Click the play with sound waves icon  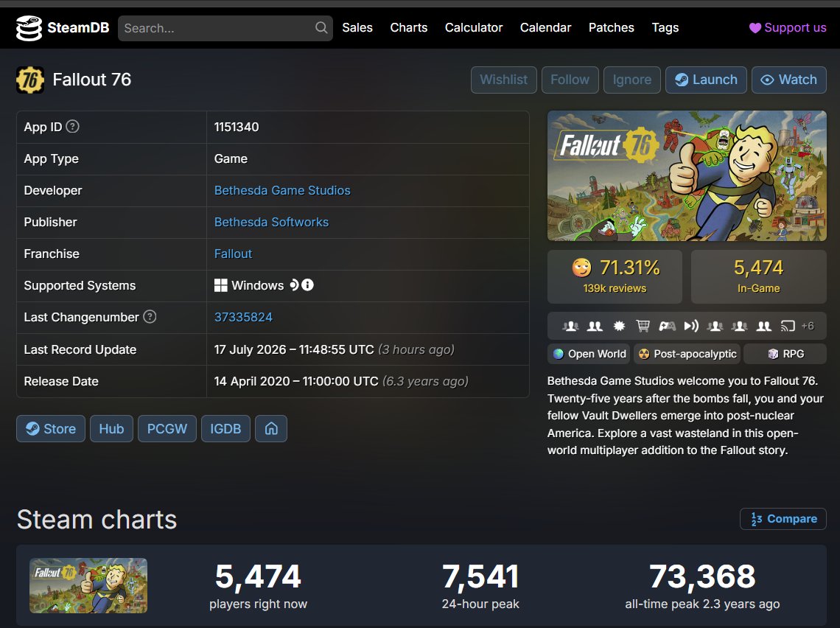691,326
